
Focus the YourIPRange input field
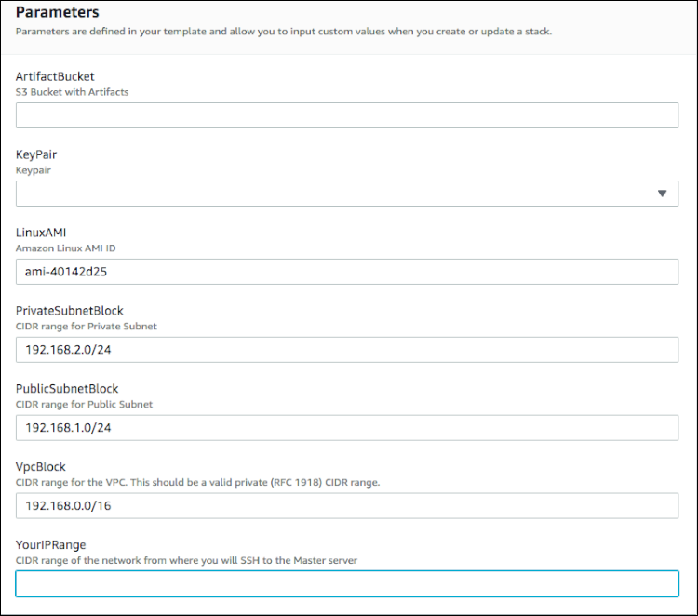point(347,583)
